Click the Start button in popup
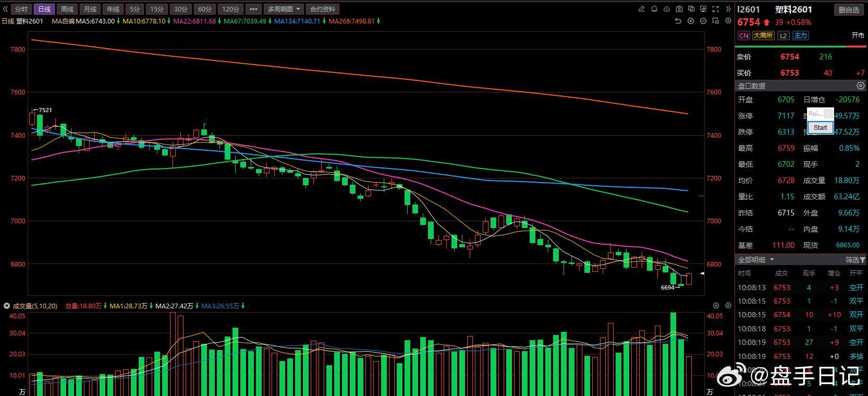 point(820,127)
